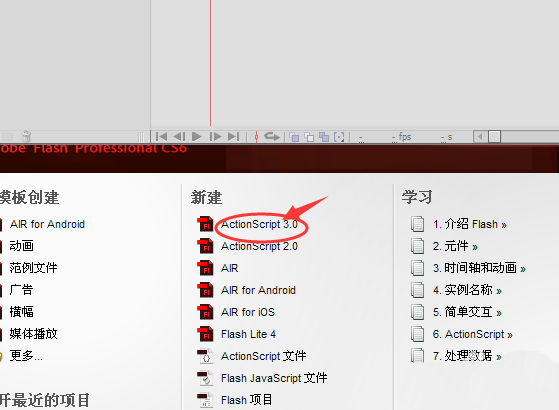
Task: Open 广告 template category
Action: tap(21, 289)
